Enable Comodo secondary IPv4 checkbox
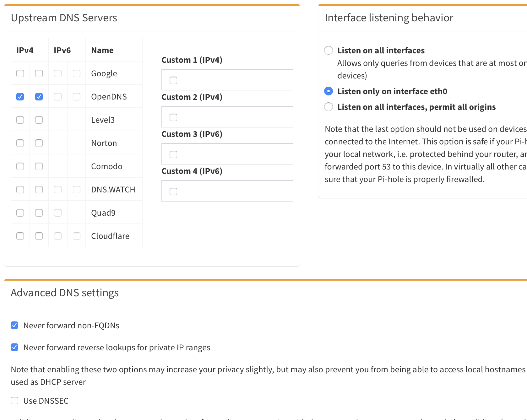The height and width of the screenshot is (420, 527). [39, 166]
